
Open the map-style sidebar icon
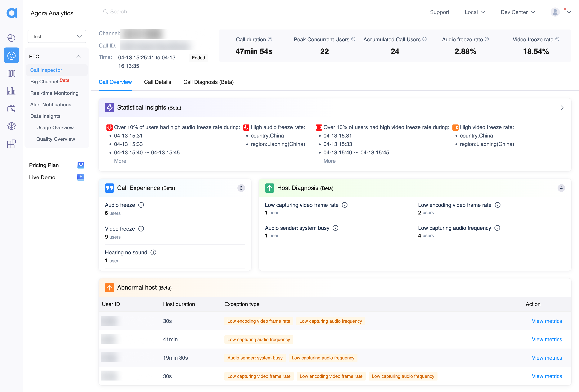click(11, 73)
